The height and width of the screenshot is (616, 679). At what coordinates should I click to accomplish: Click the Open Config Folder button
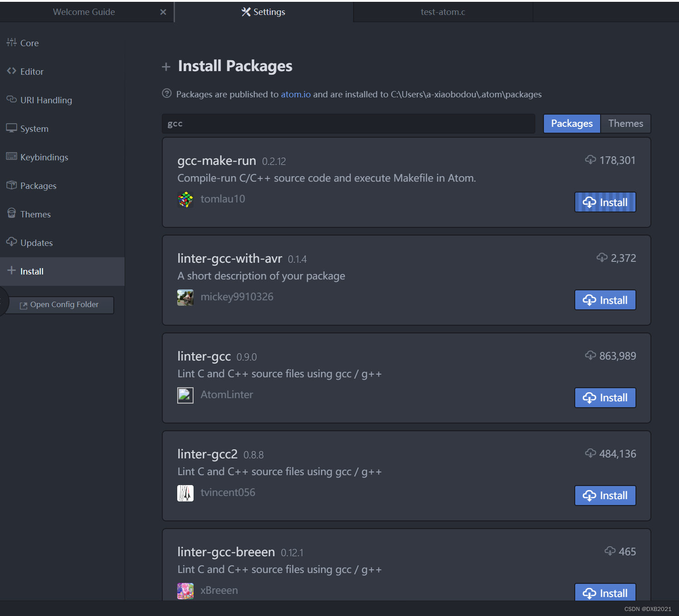click(59, 305)
